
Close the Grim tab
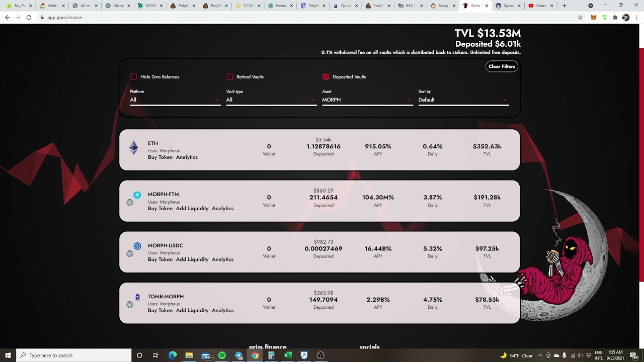tap(487, 6)
